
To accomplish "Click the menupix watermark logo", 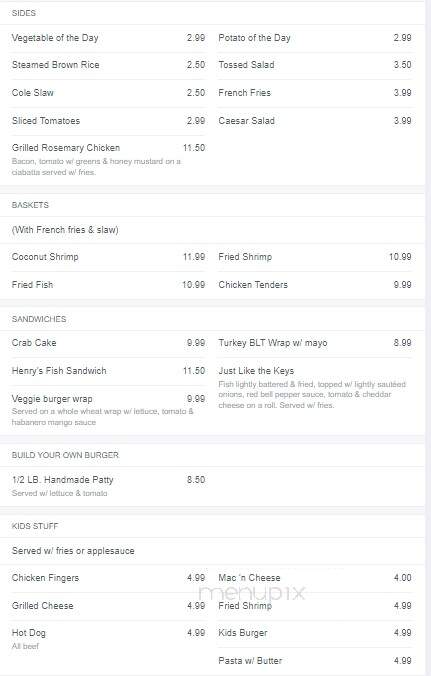I will pos(252,593).
